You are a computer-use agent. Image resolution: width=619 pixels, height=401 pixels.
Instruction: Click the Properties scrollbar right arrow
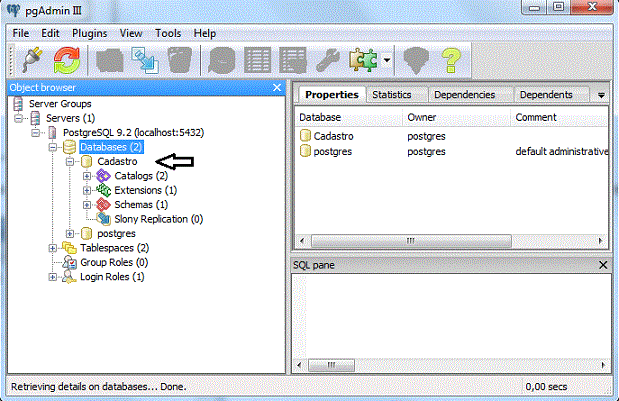600,241
